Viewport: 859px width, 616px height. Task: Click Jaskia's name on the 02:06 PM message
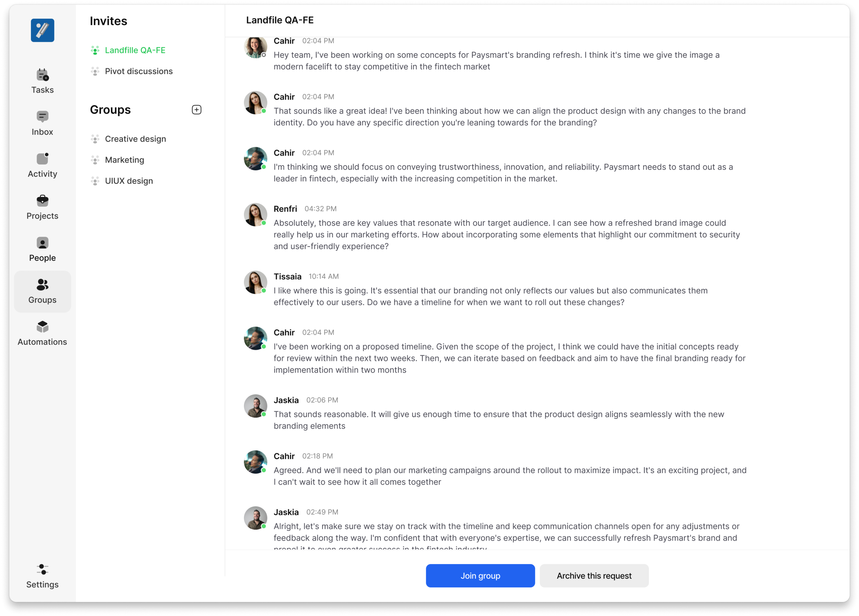tap(286, 400)
